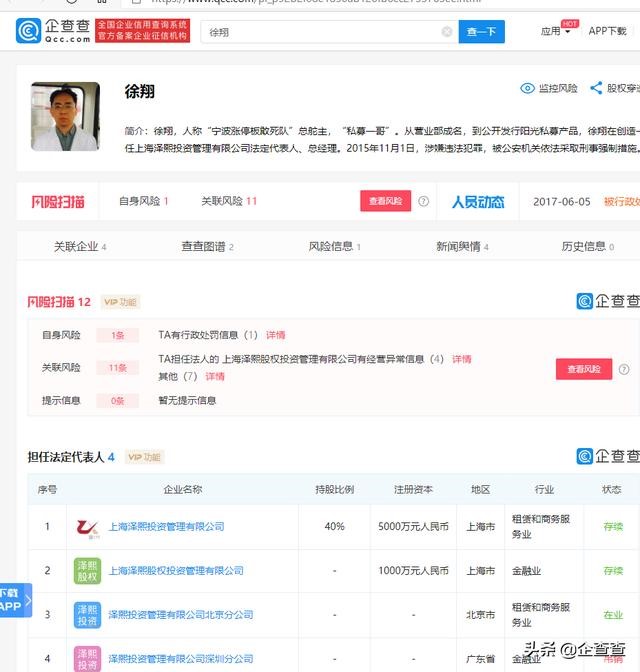This screenshot has width=640, height=672.
Task: Click the help question-mark beside top 查看风险
Action: [x=424, y=201]
